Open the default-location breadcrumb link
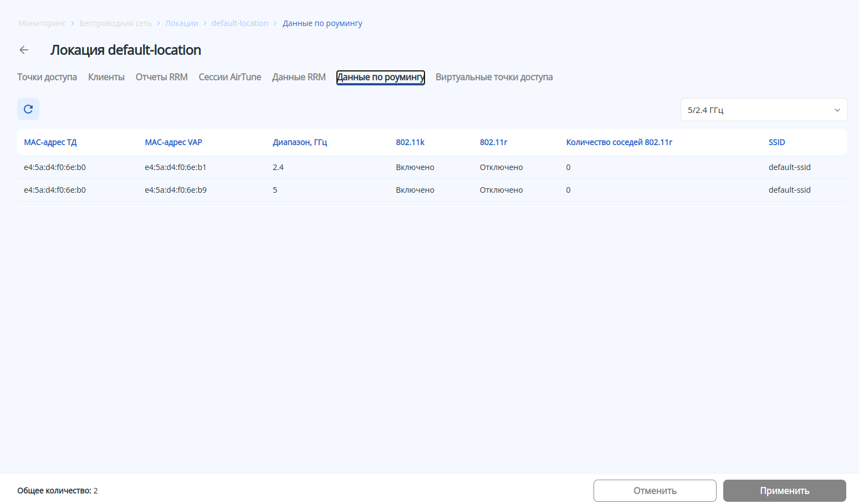859x504 pixels. point(240,23)
